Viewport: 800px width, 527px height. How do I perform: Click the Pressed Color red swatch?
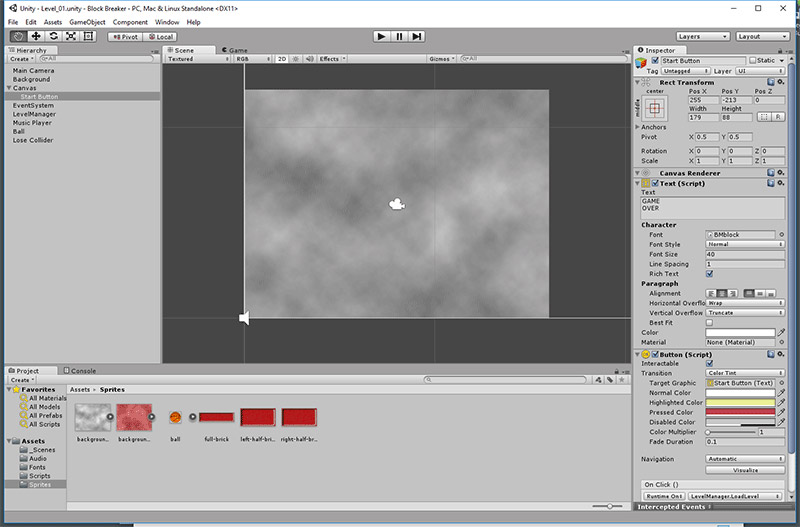pyautogui.click(x=740, y=411)
